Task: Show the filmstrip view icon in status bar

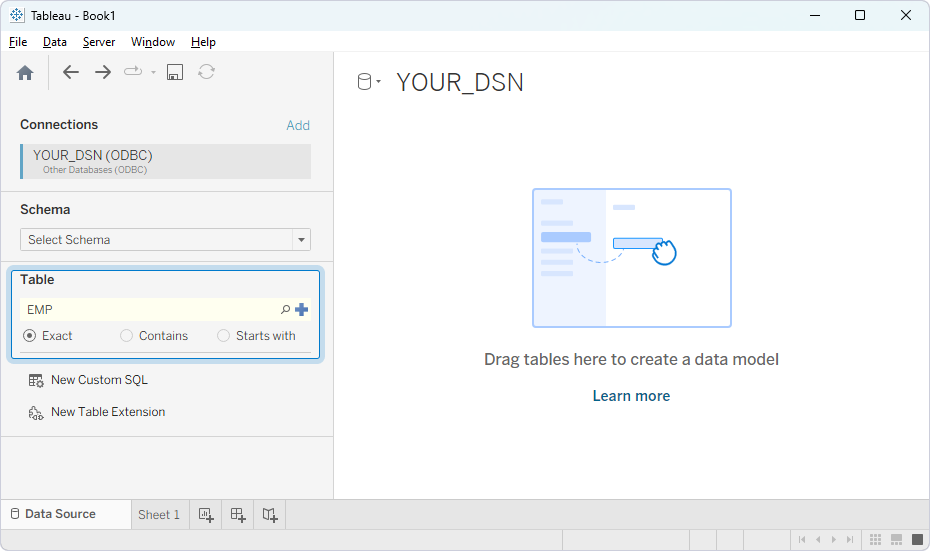Action: 896,539
